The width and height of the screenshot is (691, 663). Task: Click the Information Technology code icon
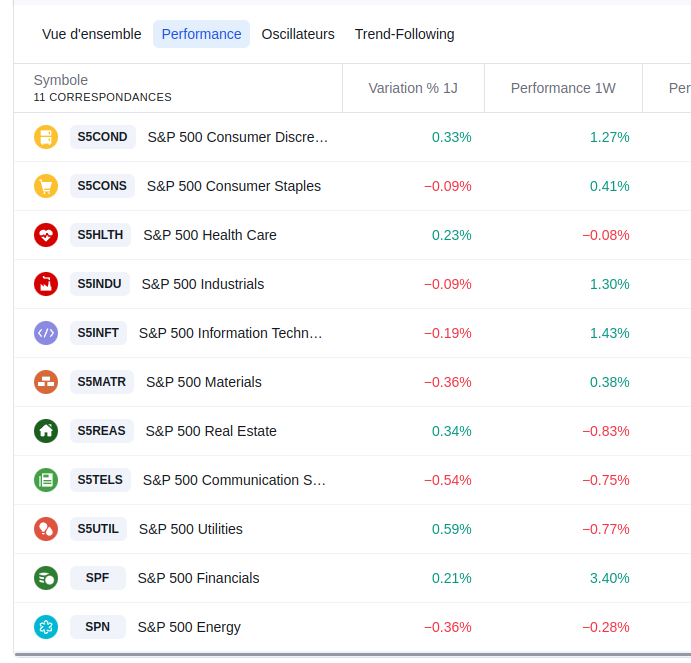click(x=45, y=333)
